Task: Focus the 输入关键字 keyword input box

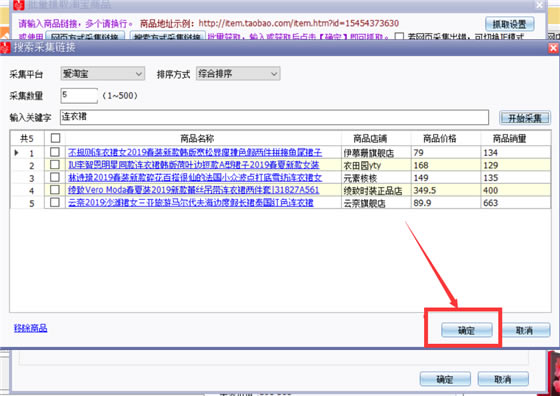Action: tap(274, 117)
